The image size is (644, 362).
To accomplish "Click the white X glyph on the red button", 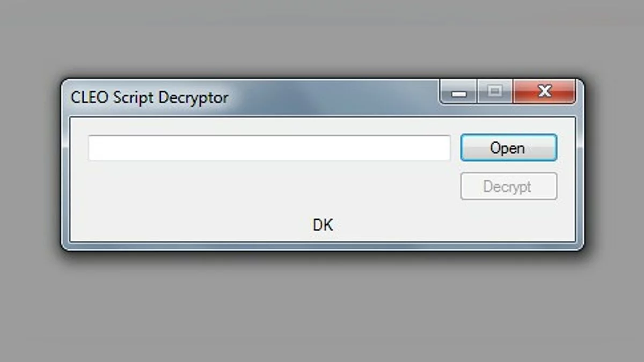I will pos(545,91).
